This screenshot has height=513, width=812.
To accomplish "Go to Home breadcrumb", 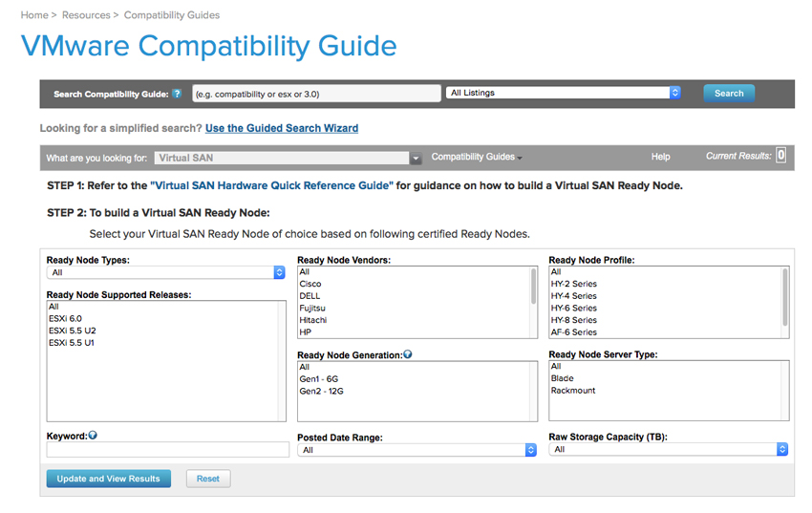I will tap(34, 15).
